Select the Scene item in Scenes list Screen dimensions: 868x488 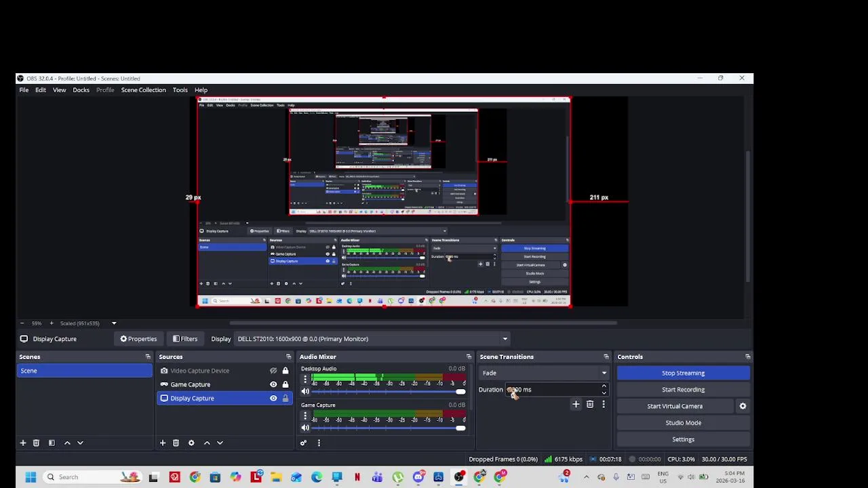(85, 371)
